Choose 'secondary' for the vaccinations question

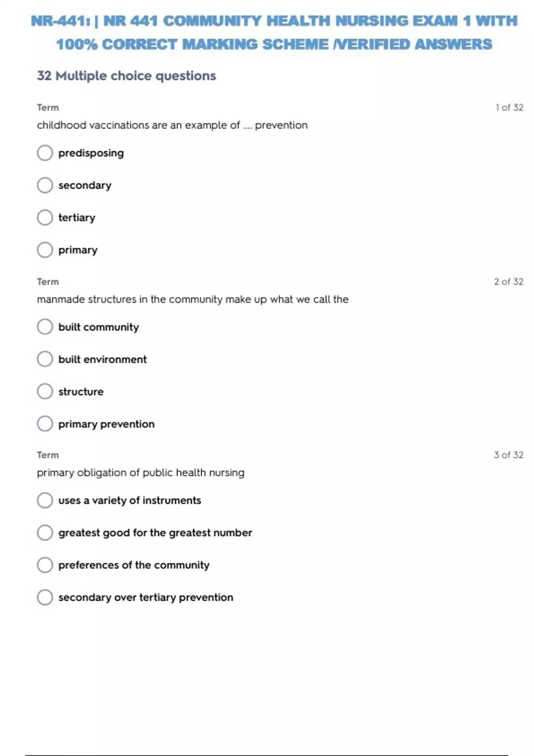tap(45, 185)
